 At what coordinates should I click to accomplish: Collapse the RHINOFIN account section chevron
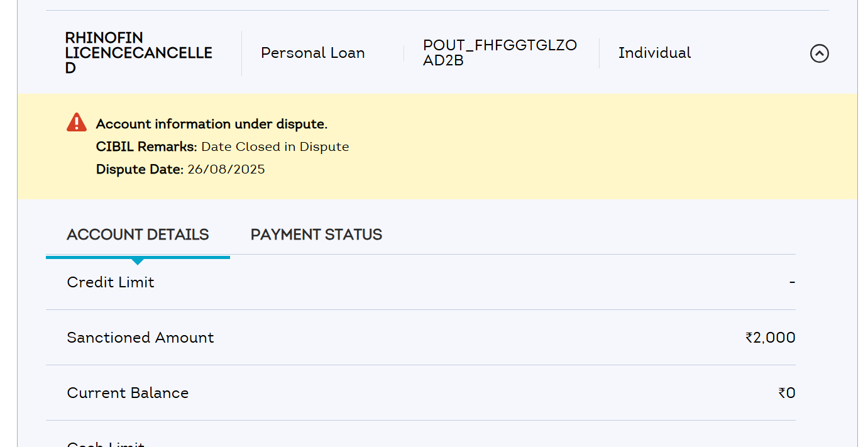click(x=819, y=53)
